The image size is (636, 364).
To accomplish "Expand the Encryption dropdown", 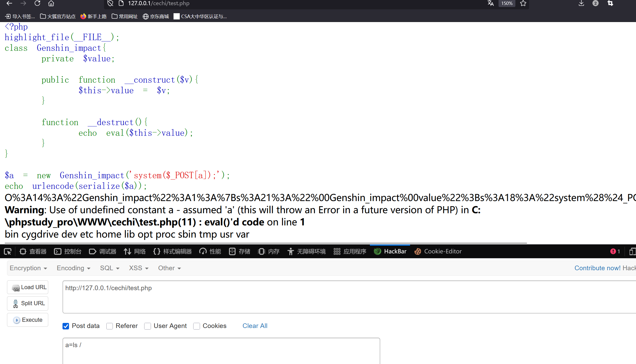I will [28, 268].
